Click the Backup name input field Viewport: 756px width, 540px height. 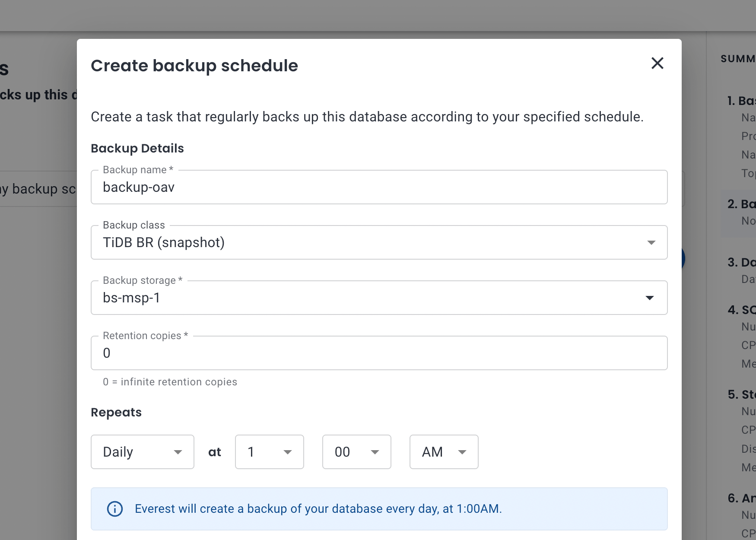point(379,187)
